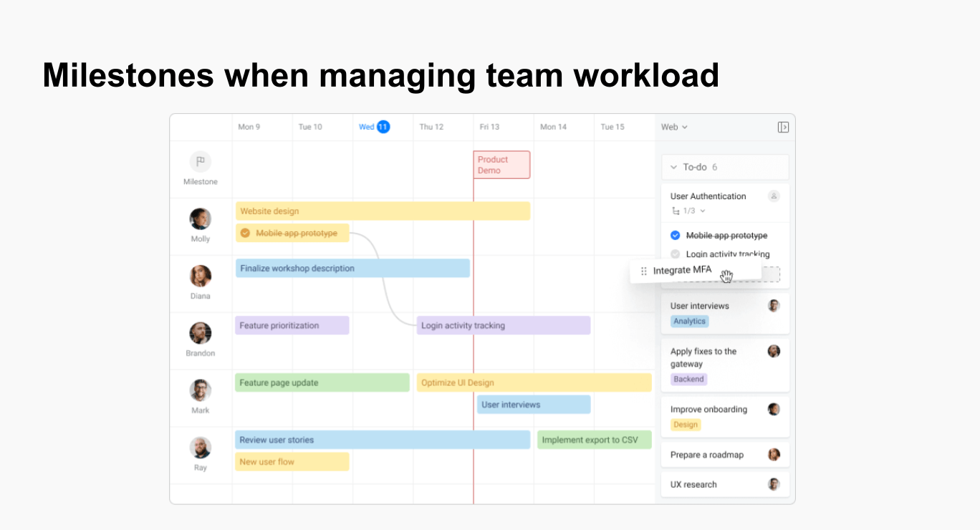Viewport: 980px width, 530px height.
Task: Collapse the side panel using the top-right icon
Action: 783,127
